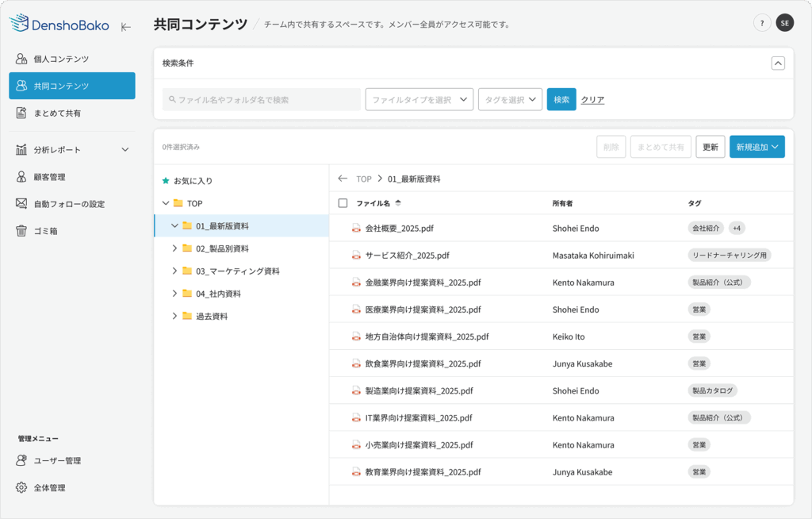Expand the 02_製品別資料 folder
The width and height of the screenshot is (812, 519).
click(174, 248)
